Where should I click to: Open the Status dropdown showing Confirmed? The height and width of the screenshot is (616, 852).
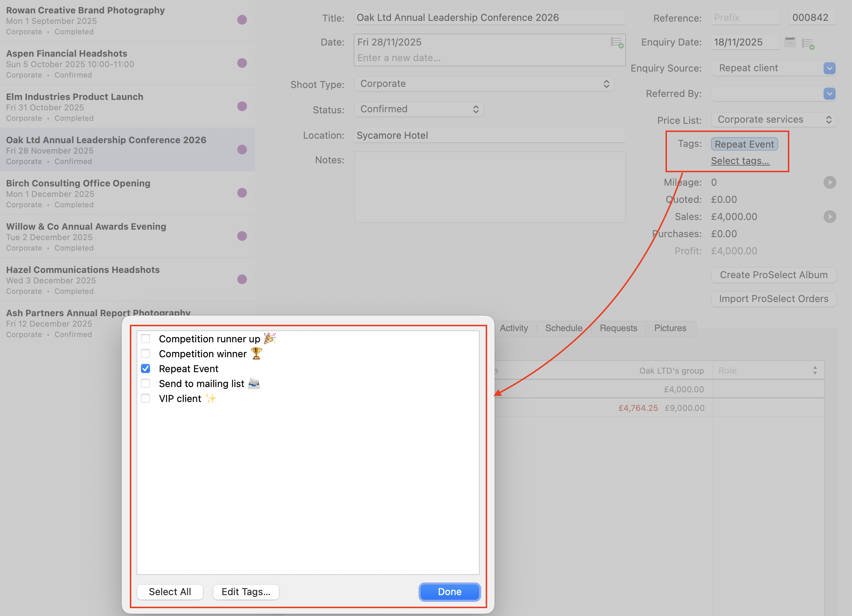pyautogui.click(x=419, y=109)
